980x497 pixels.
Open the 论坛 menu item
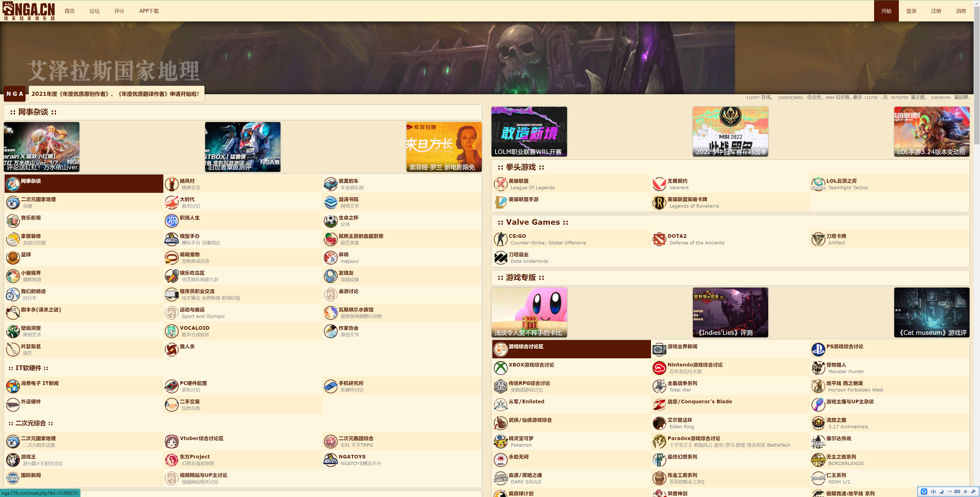[x=94, y=11]
